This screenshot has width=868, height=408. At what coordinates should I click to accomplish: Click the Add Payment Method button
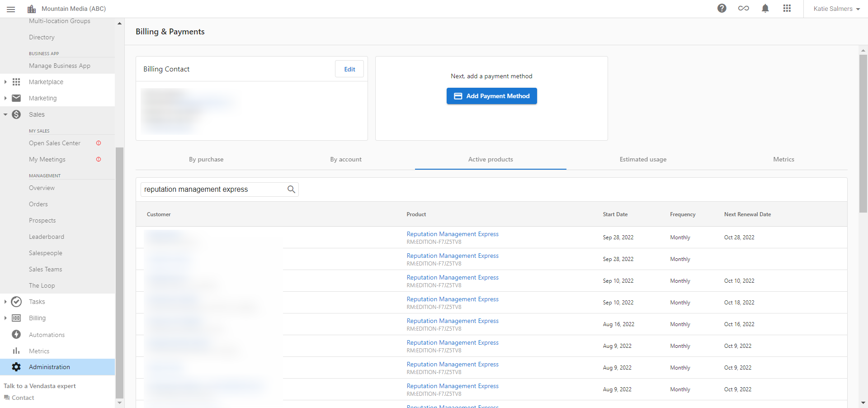(492, 96)
